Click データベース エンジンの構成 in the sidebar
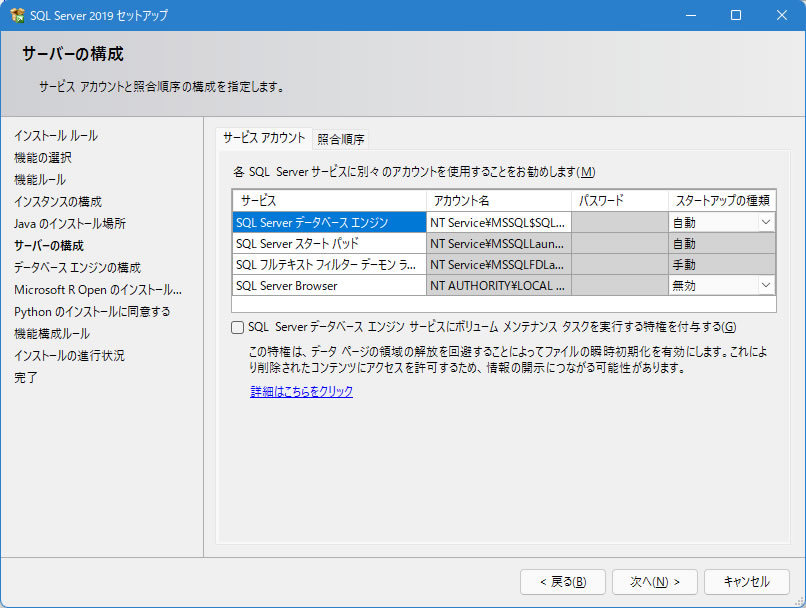 click(x=77, y=267)
